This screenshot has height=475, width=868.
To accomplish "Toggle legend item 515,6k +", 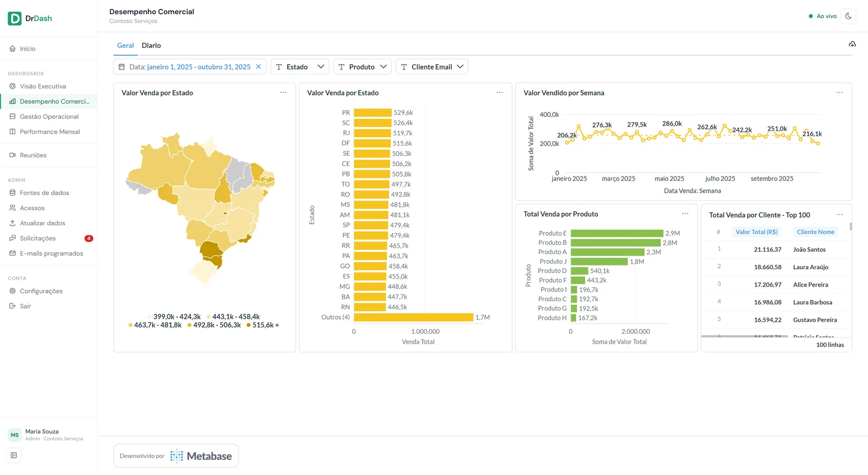I will pos(263,325).
